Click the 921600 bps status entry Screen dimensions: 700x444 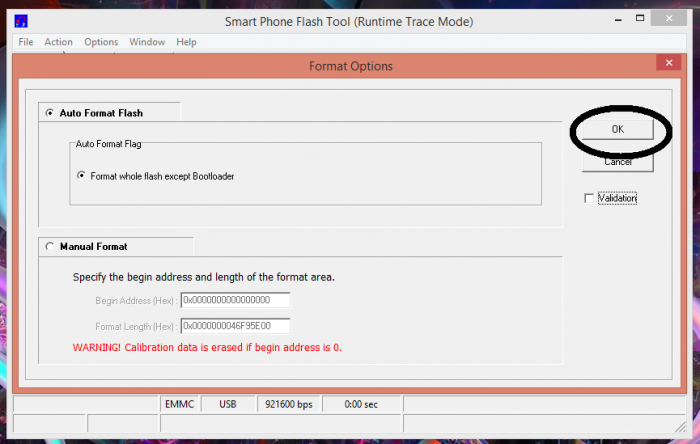pyautogui.click(x=289, y=404)
